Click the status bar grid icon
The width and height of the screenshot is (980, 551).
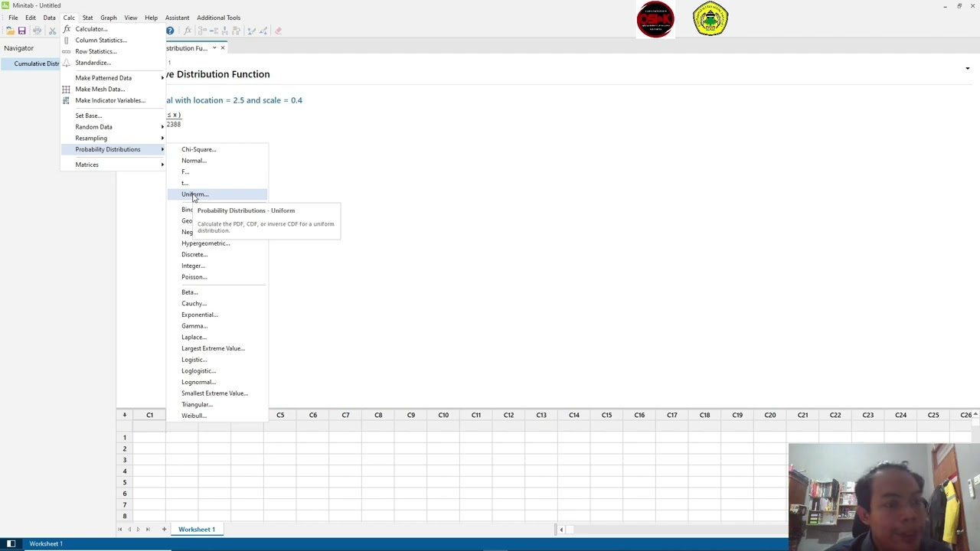11,544
